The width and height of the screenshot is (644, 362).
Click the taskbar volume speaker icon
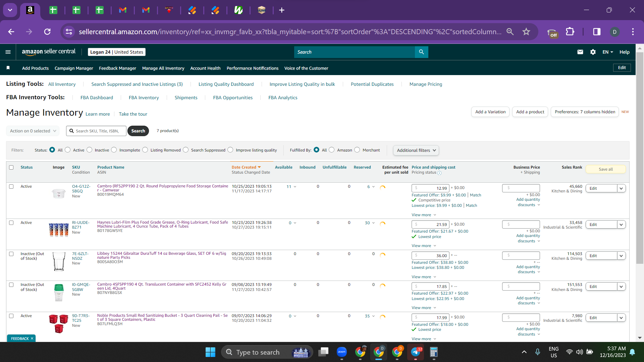(x=579, y=352)
